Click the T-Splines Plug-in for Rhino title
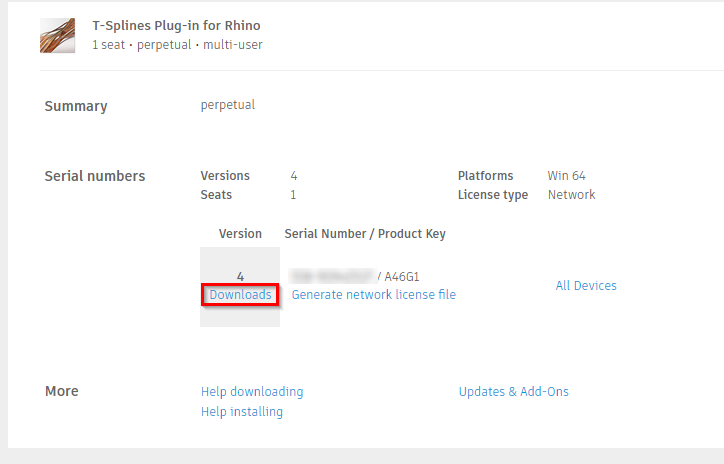 point(176,25)
